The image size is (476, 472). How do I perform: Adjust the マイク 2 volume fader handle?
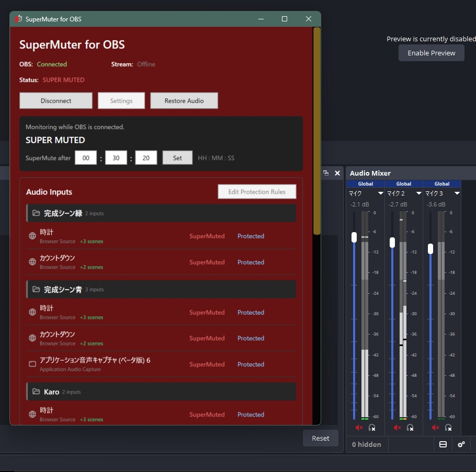coord(392,243)
